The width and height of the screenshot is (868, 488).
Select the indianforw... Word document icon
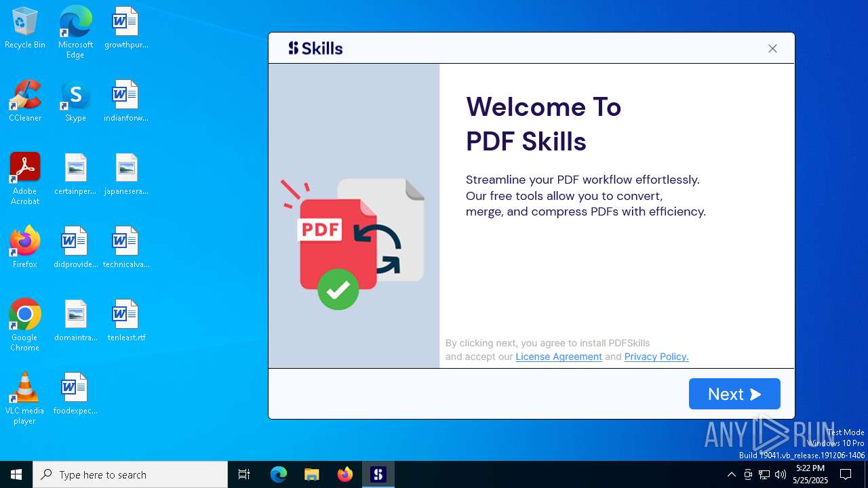[x=126, y=102]
